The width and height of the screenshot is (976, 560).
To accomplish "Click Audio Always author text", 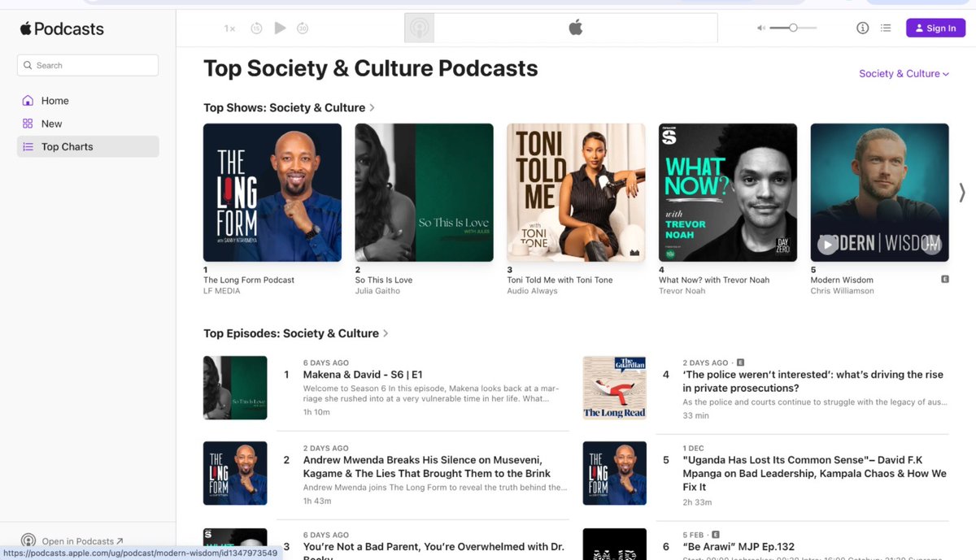I will 532,291.
